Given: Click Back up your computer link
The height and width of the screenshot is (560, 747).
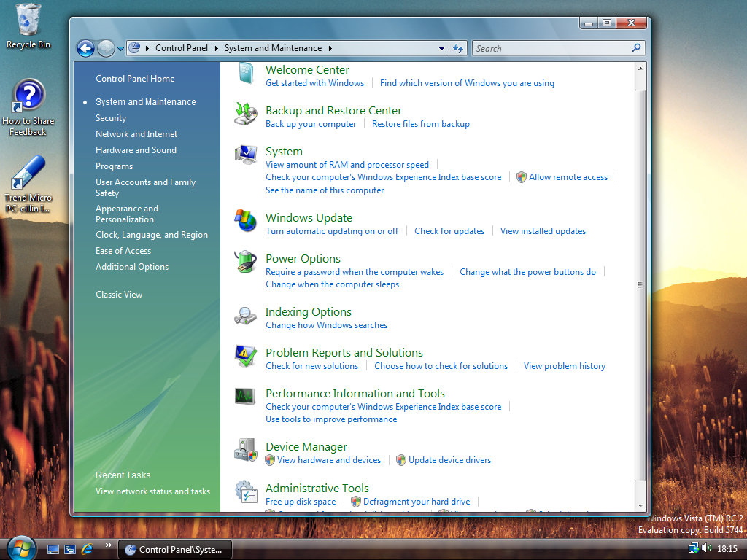Looking at the screenshot, I should [x=311, y=124].
